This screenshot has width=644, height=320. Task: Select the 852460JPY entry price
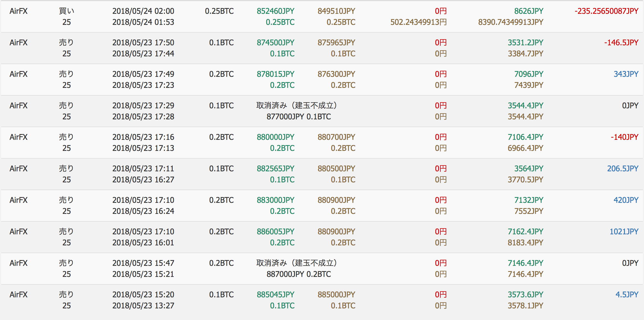tap(276, 11)
